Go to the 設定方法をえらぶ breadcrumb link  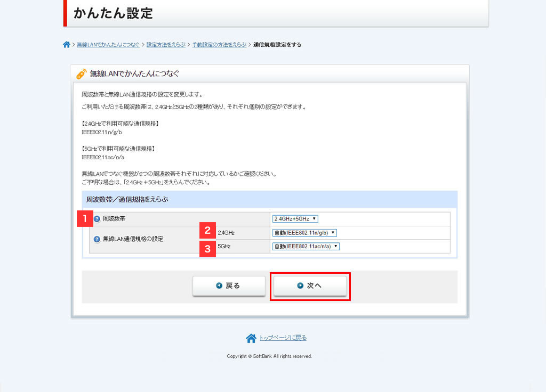point(166,45)
